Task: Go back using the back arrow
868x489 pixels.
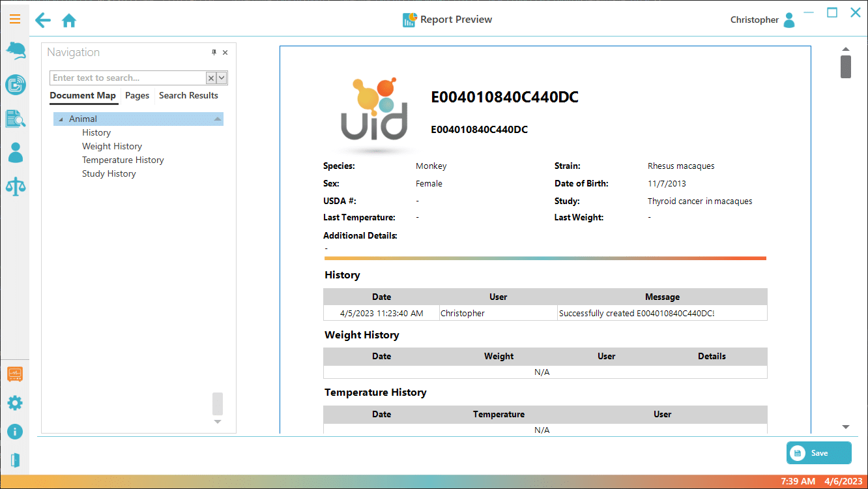Action: click(x=43, y=20)
